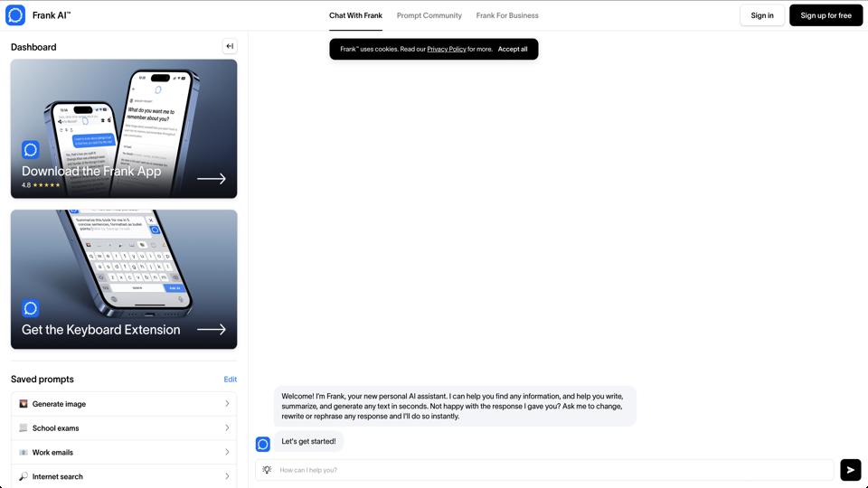Click the Work emails envelope icon
This screenshot has height=488, width=868.
(24, 452)
